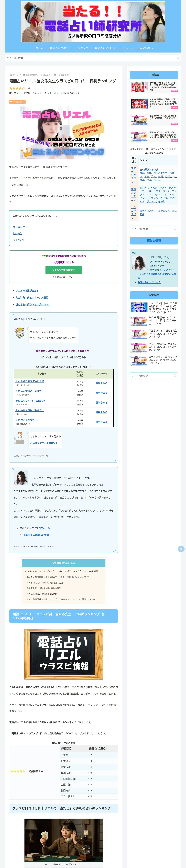The image size is (186, 868).
Task: Open the 宝来衣先生 link
Action: click(19, 240)
